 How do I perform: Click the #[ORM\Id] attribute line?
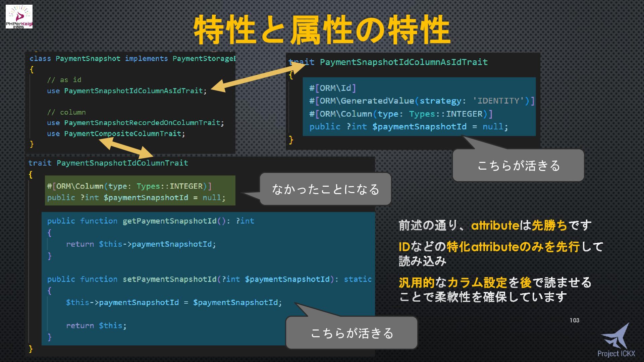coord(332,88)
